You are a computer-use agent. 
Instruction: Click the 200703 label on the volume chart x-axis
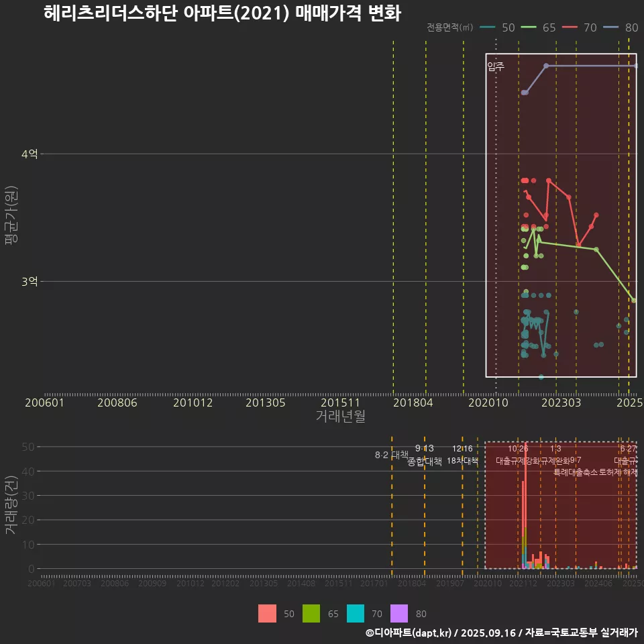click(76, 583)
